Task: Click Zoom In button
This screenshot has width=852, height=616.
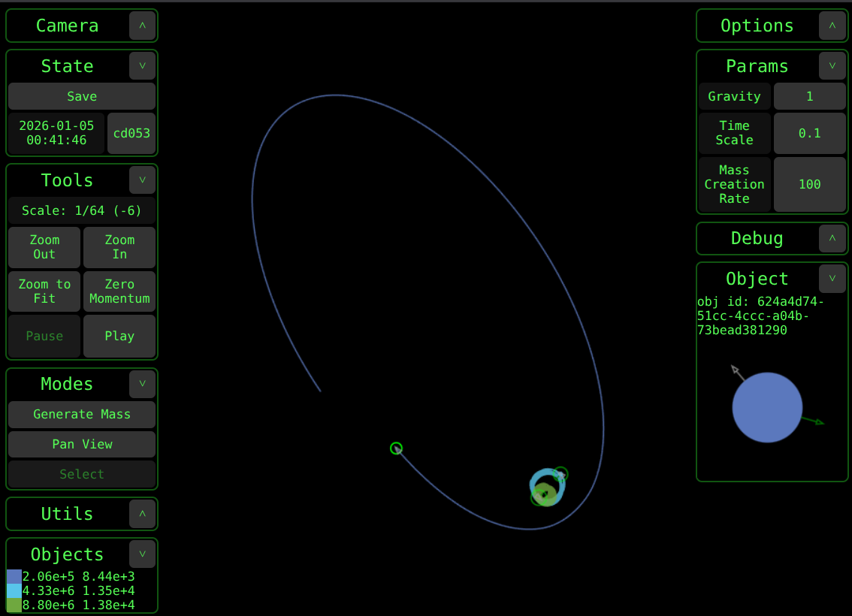Action: click(x=119, y=248)
